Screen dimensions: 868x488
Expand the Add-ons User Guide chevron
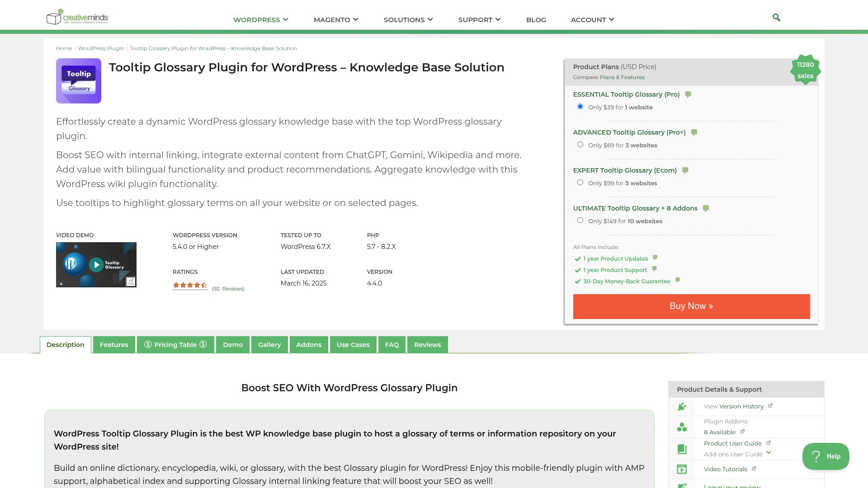pos(768,454)
